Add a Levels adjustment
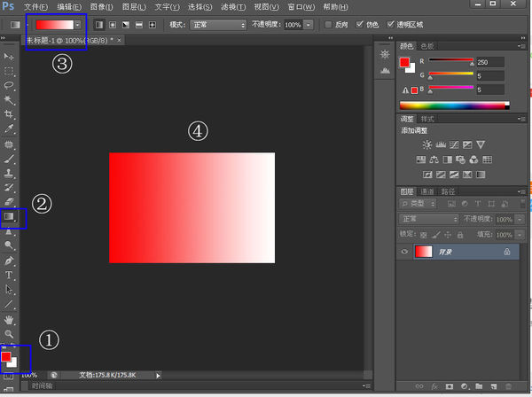Viewport: 532px width, 397px height. coord(441,144)
